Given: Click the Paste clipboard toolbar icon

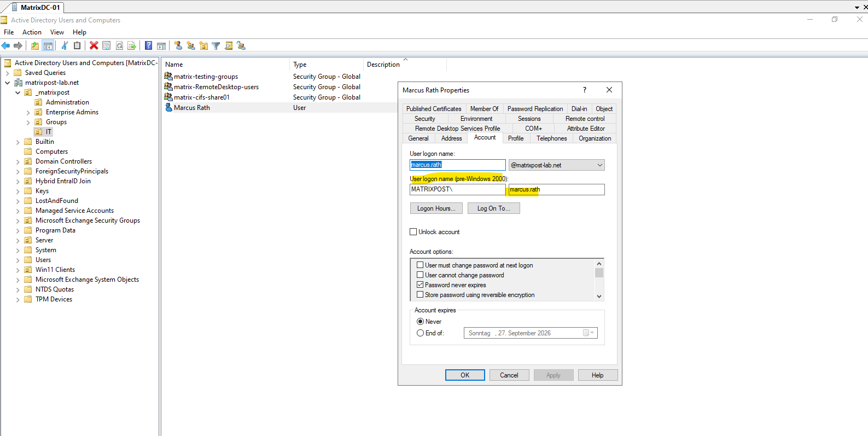Looking at the screenshot, I should 77,46.
